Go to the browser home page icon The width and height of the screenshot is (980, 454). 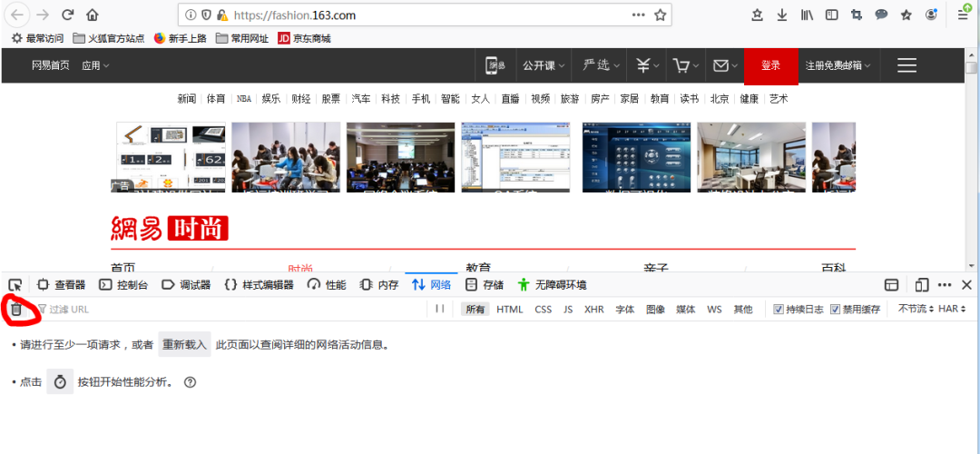(93, 15)
